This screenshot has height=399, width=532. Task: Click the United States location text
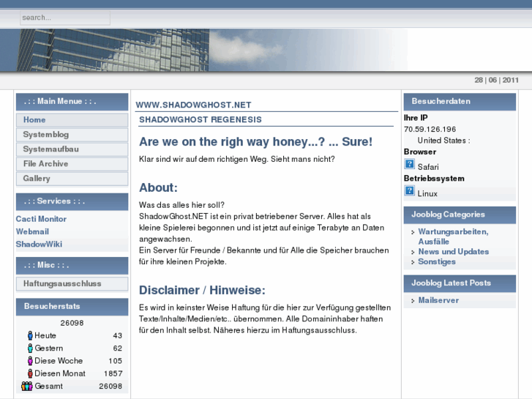click(443, 141)
